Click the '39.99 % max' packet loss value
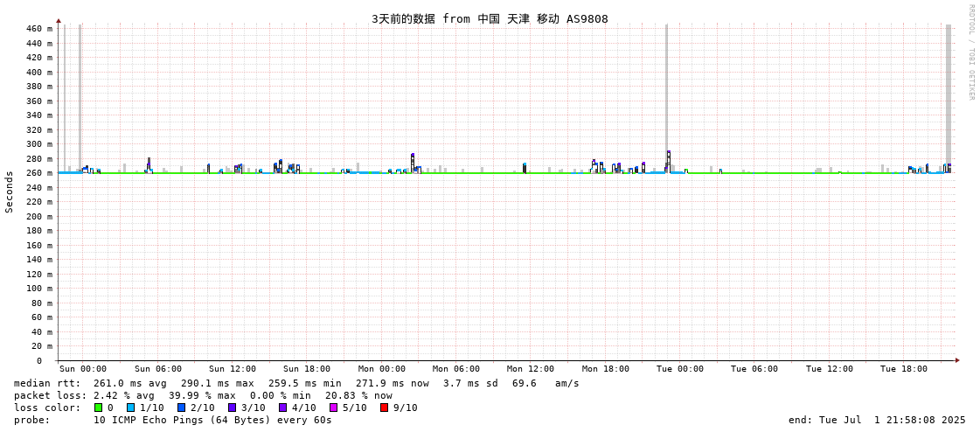This screenshot has width=980, height=432. (205, 396)
